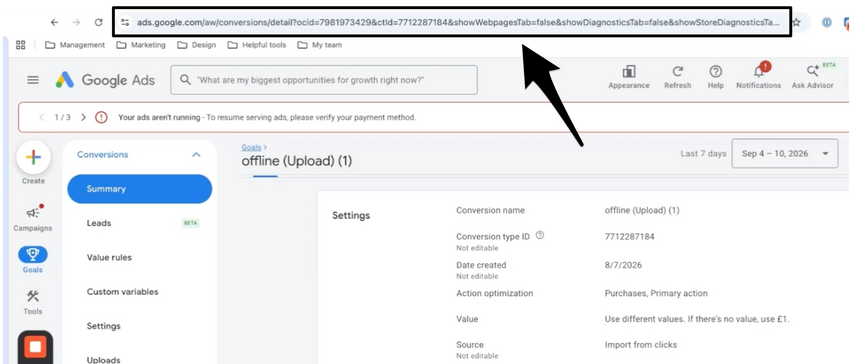Open the Notifications bell
Screen dimensions: 850x364
click(x=759, y=76)
